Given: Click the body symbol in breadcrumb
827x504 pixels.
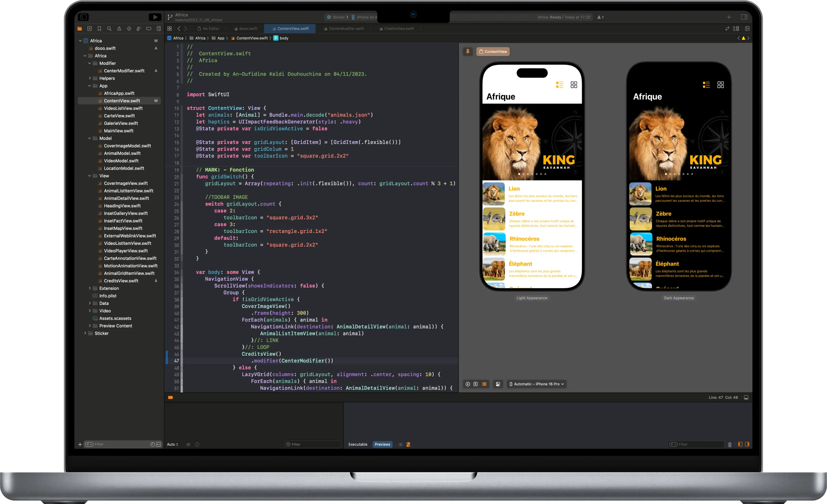Looking at the screenshot, I should [281, 38].
